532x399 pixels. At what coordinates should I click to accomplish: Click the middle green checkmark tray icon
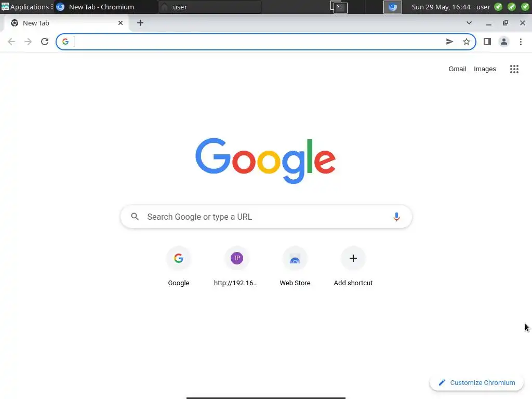point(512,7)
